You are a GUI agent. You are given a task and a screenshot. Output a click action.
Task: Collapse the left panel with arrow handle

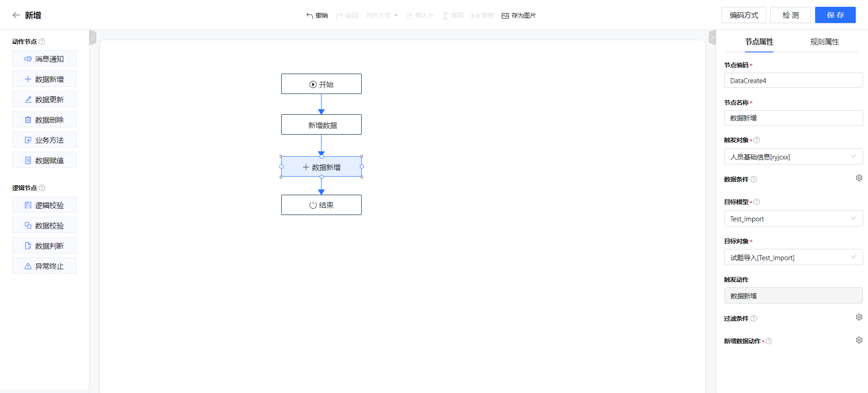tap(93, 37)
